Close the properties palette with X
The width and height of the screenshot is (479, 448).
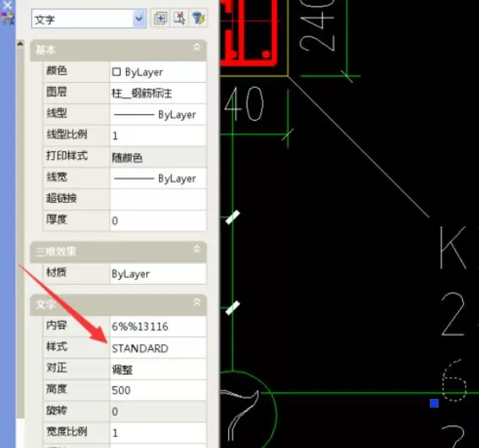click(x=8, y=5)
